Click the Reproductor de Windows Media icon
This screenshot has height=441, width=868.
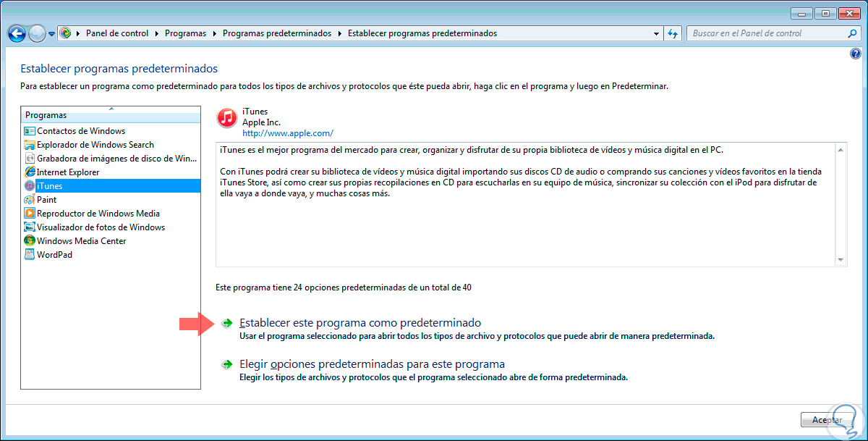[x=30, y=214]
